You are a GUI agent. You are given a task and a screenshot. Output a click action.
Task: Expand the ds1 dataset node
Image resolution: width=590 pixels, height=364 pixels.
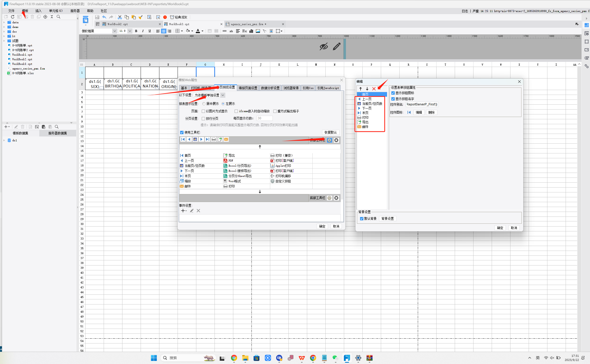point(4,140)
